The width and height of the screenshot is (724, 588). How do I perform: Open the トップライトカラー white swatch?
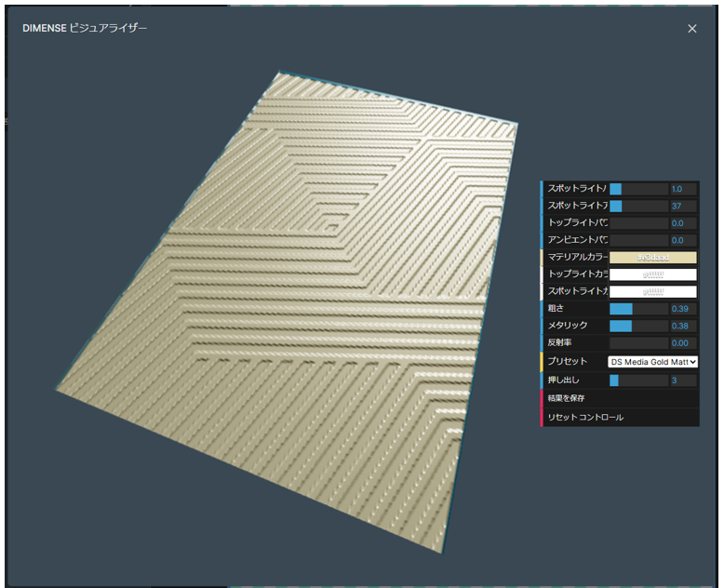pos(653,274)
